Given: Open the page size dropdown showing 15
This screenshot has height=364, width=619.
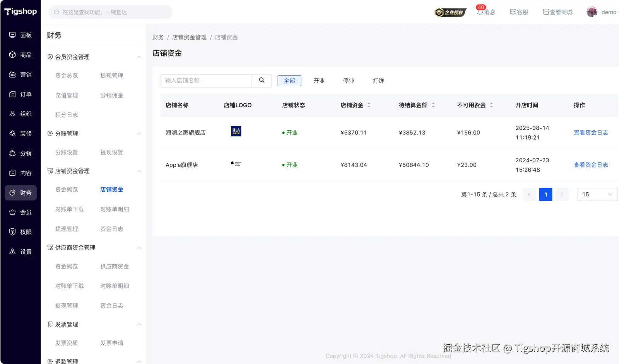Looking at the screenshot, I should [x=597, y=194].
